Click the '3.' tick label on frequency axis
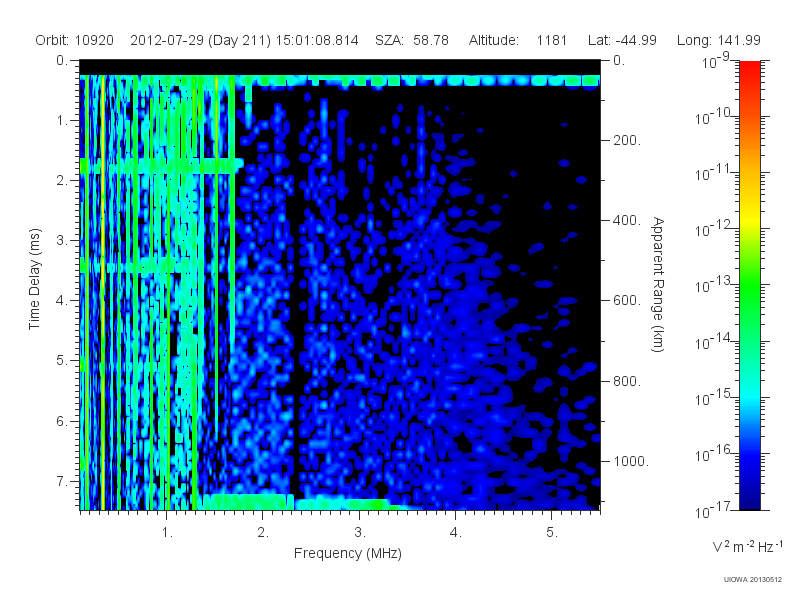800x600 pixels. pyautogui.click(x=360, y=532)
